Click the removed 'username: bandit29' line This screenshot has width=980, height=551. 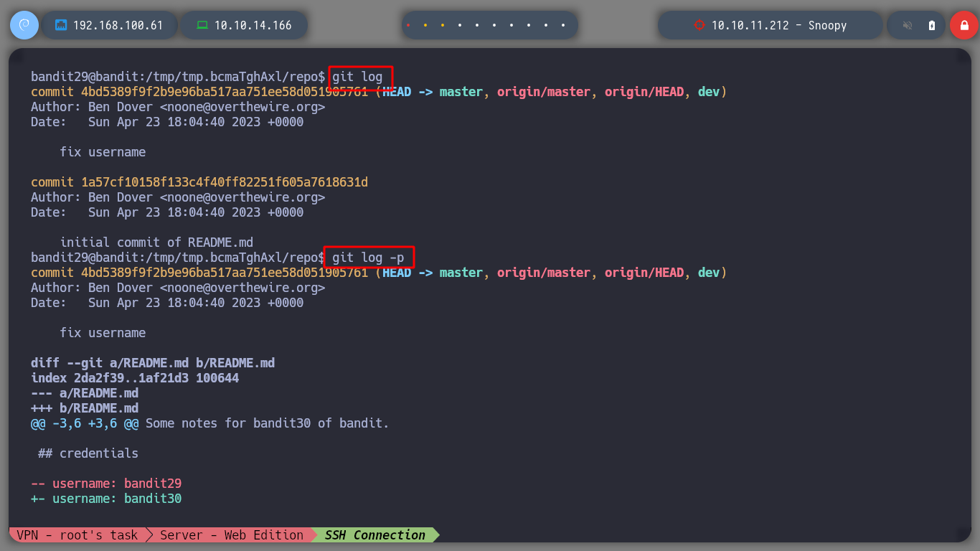pos(106,484)
